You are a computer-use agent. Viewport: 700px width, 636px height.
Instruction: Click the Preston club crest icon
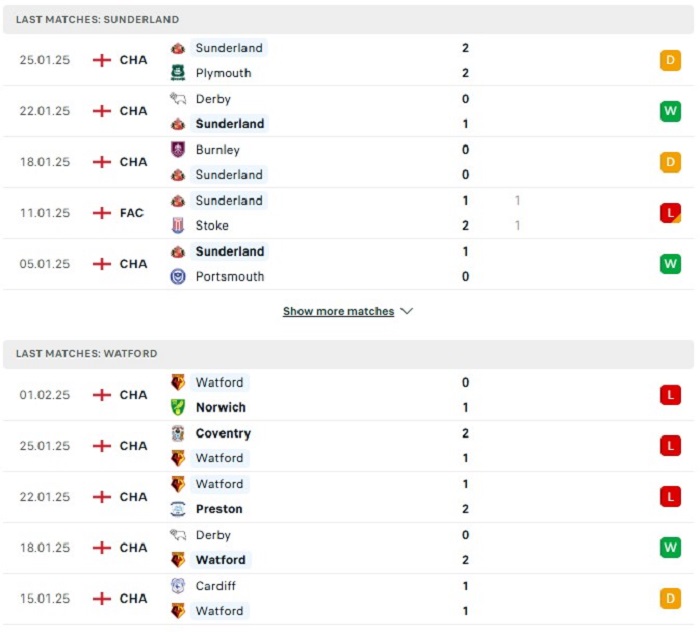(x=178, y=509)
